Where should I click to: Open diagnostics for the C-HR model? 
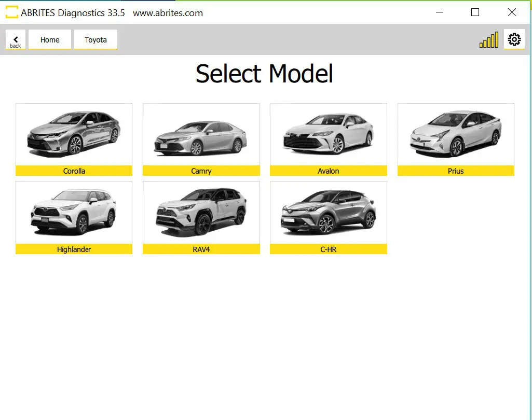coord(328,213)
